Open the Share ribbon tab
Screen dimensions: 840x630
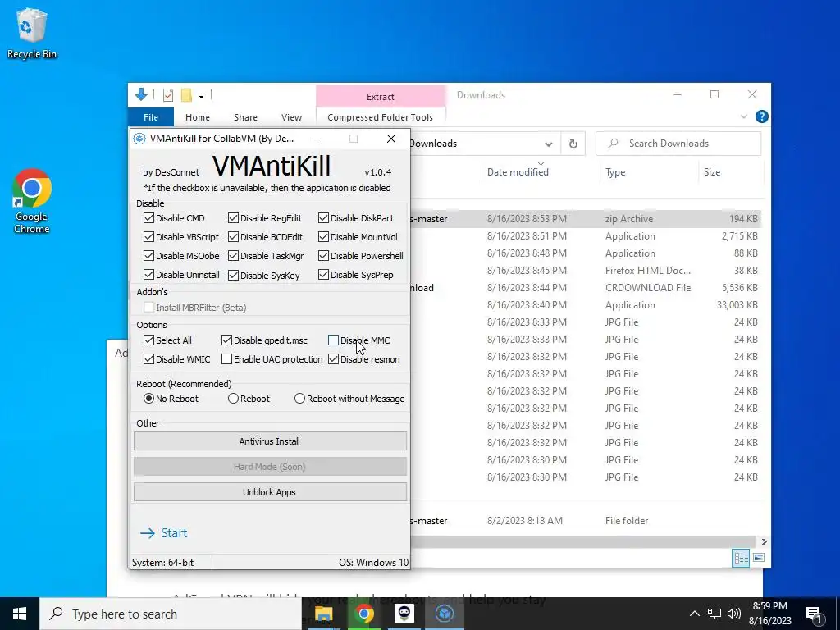tap(245, 117)
